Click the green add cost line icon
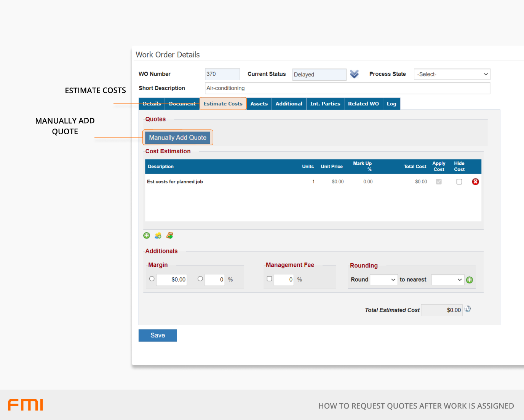The image size is (524, 420). click(147, 235)
